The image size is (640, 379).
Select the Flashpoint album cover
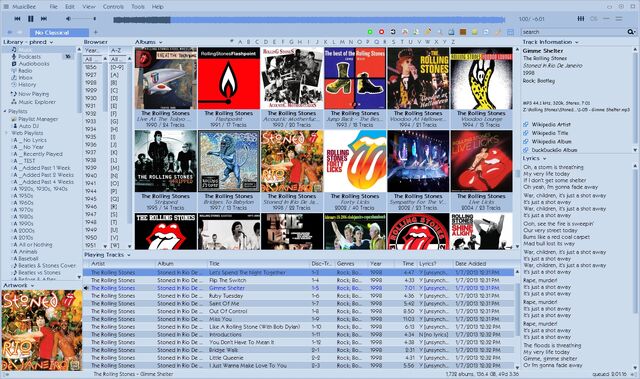229,78
